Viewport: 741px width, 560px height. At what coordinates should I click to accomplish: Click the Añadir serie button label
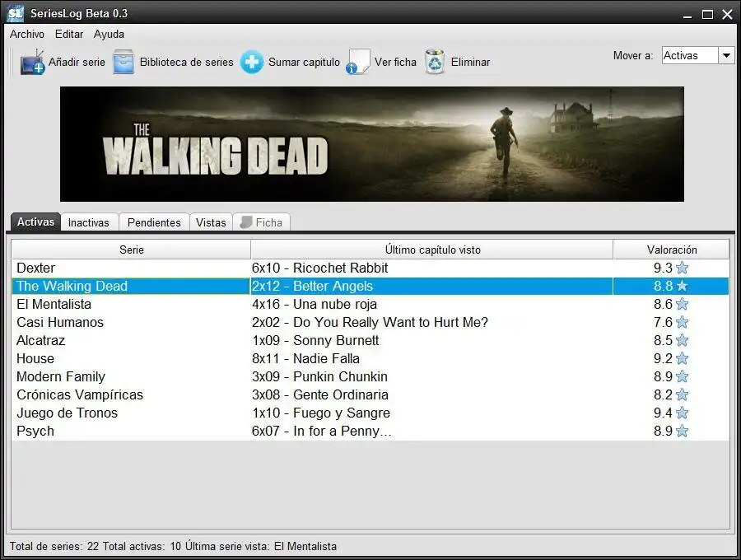pos(77,62)
